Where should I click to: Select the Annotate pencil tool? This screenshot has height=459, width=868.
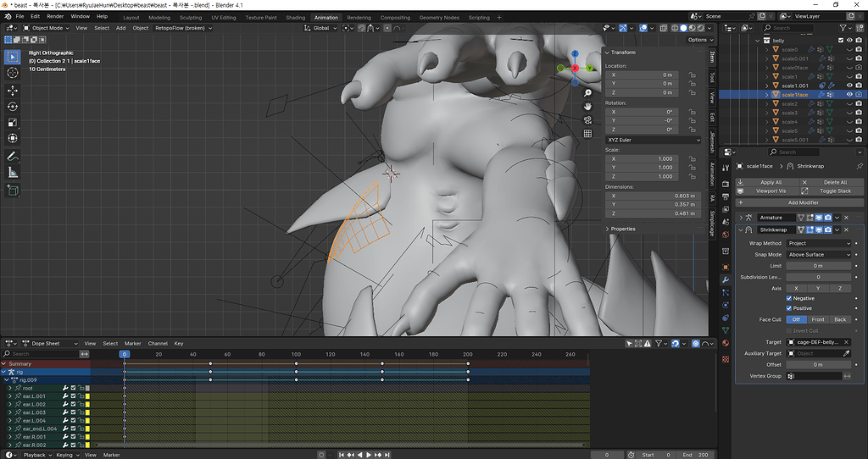tap(13, 157)
